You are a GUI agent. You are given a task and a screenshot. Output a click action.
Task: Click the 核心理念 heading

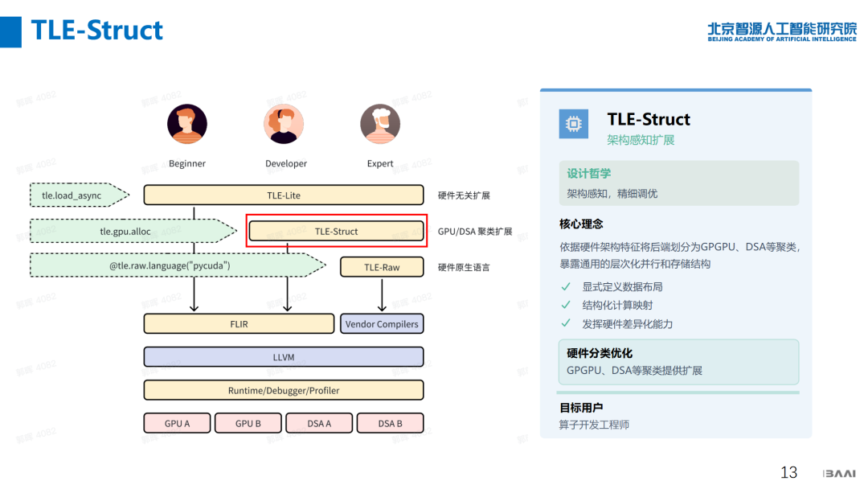(581, 224)
